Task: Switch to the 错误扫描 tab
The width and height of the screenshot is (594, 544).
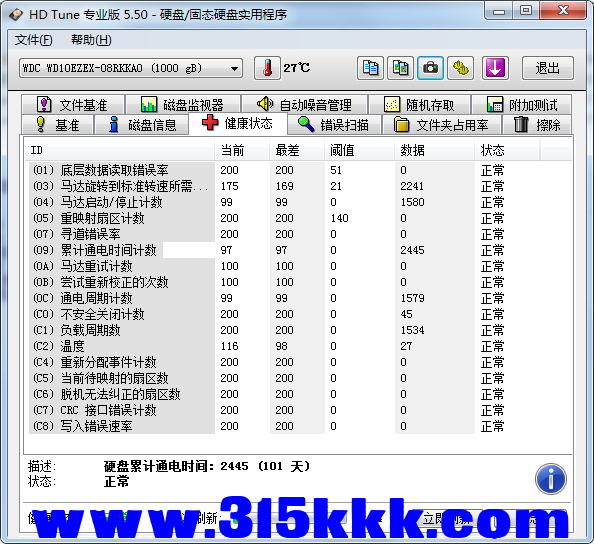Action: [x=334, y=125]
